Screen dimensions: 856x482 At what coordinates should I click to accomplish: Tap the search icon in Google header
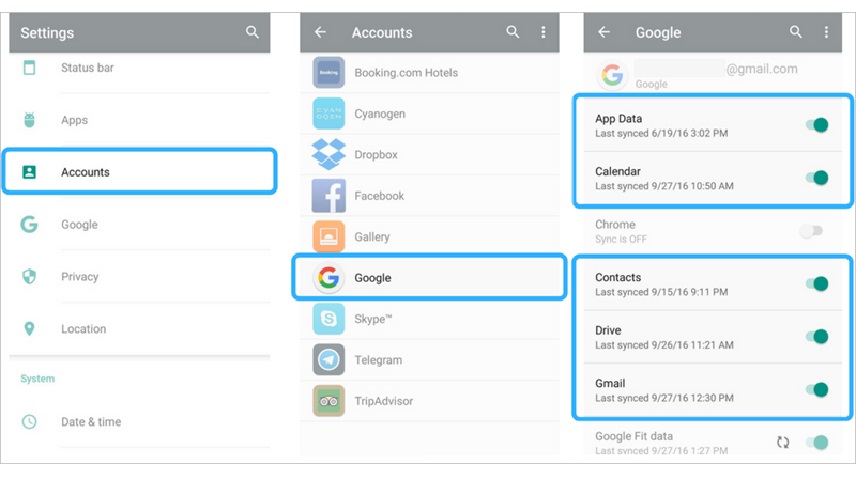(x=796, y=32)
